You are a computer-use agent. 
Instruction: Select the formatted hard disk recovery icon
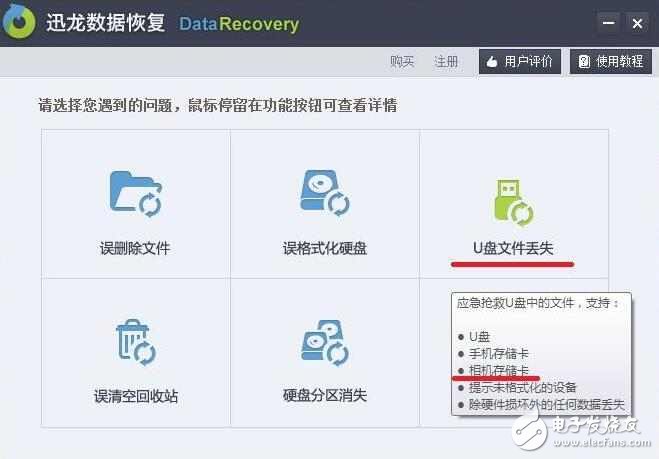325,193
